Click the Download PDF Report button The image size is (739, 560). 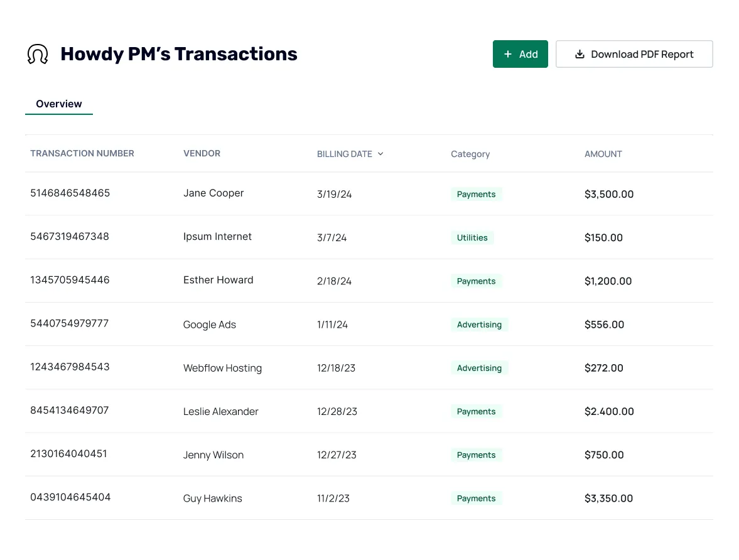[634, 54]
